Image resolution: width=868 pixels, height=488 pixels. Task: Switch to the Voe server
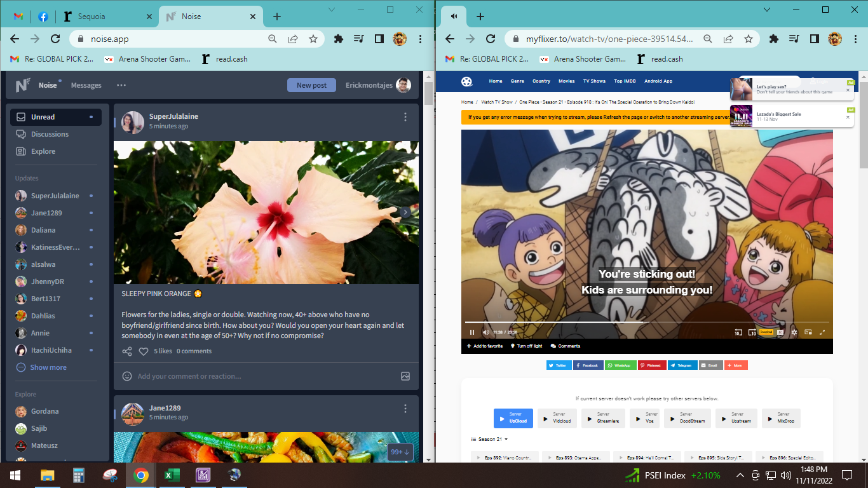(x=644, y=418)
